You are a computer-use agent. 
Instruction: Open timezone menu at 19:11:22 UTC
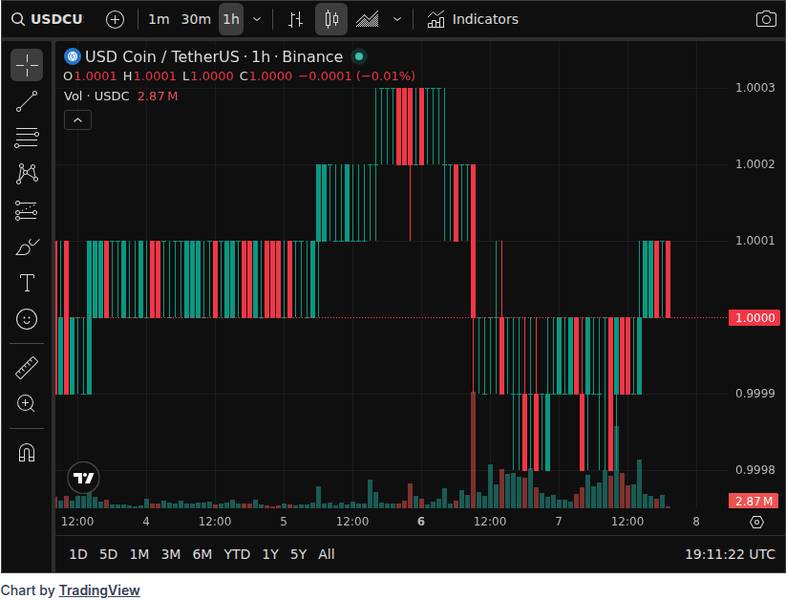pos(730,554)
